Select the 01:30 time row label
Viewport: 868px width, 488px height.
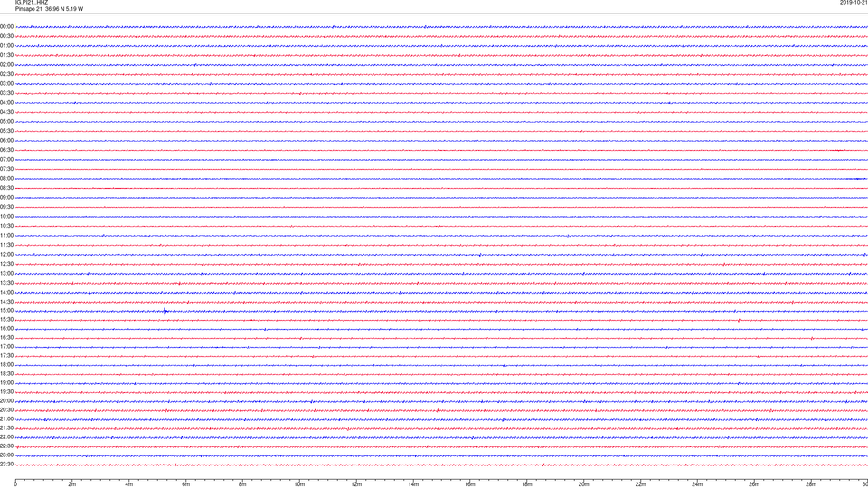[6, 55]
